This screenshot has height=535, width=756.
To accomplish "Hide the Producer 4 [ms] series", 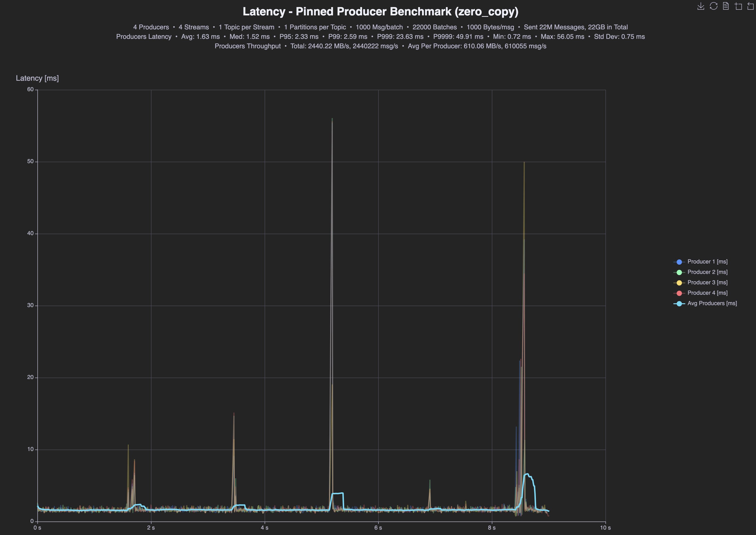I will click(x=707, y=293).
